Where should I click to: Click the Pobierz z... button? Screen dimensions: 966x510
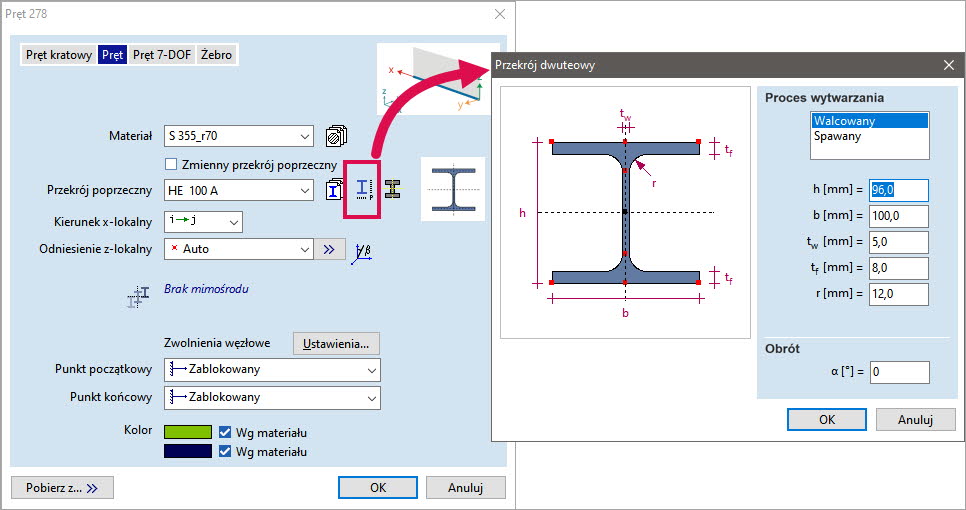(63, 488)
